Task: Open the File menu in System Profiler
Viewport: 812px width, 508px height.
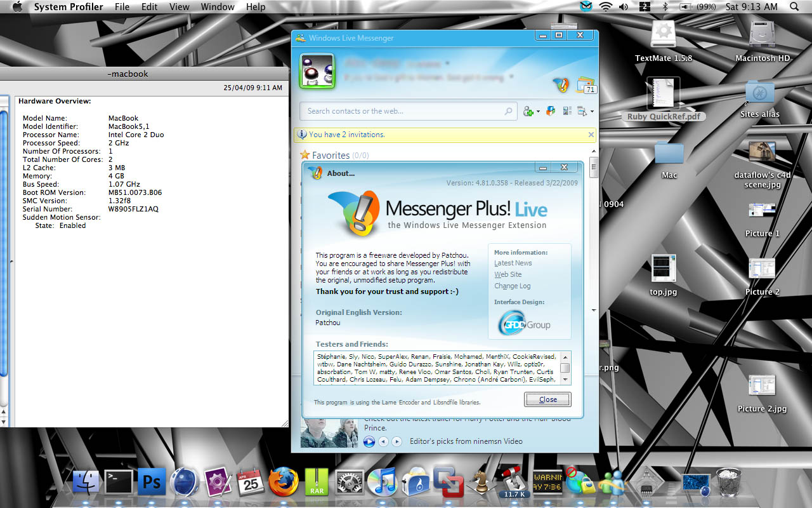Action: coord(122,7)
